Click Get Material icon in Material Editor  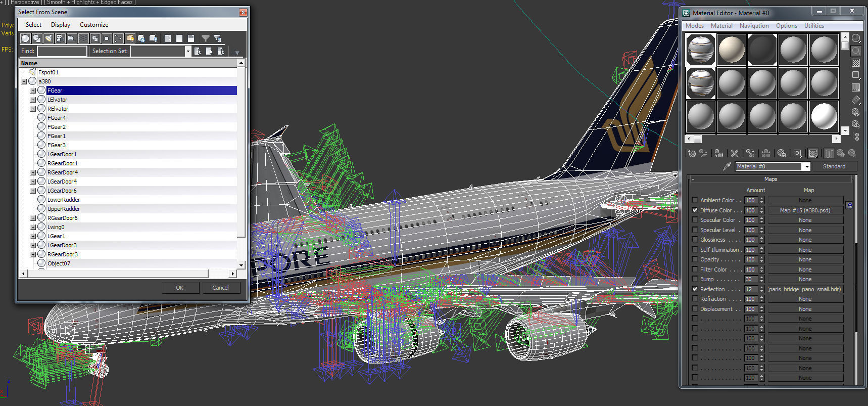tap(692, 153)
